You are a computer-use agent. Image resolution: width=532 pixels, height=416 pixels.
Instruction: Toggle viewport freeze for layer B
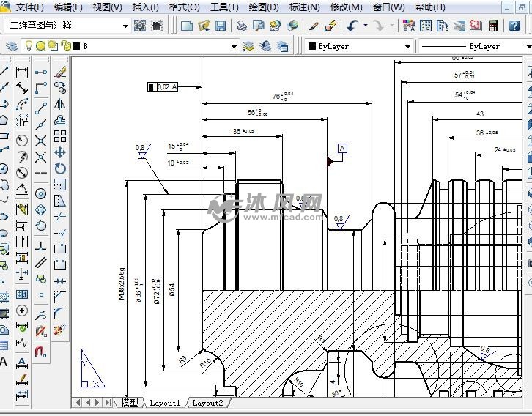53,45
